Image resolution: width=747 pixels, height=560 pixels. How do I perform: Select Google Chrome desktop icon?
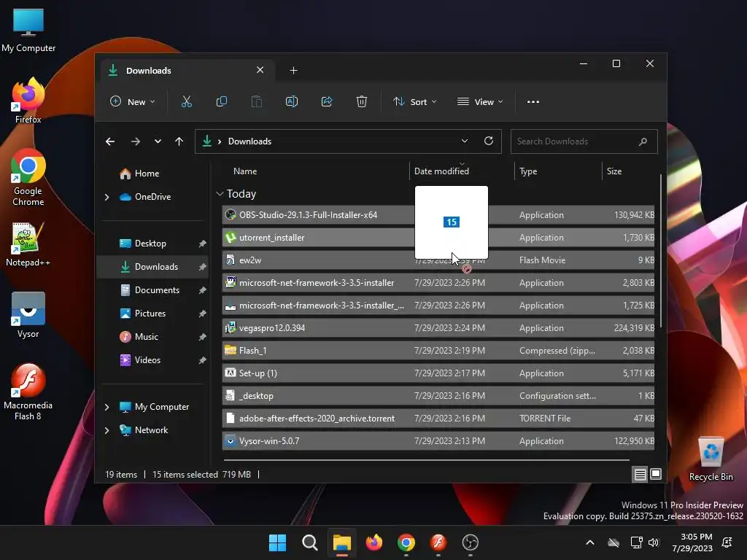click(28, 176)
